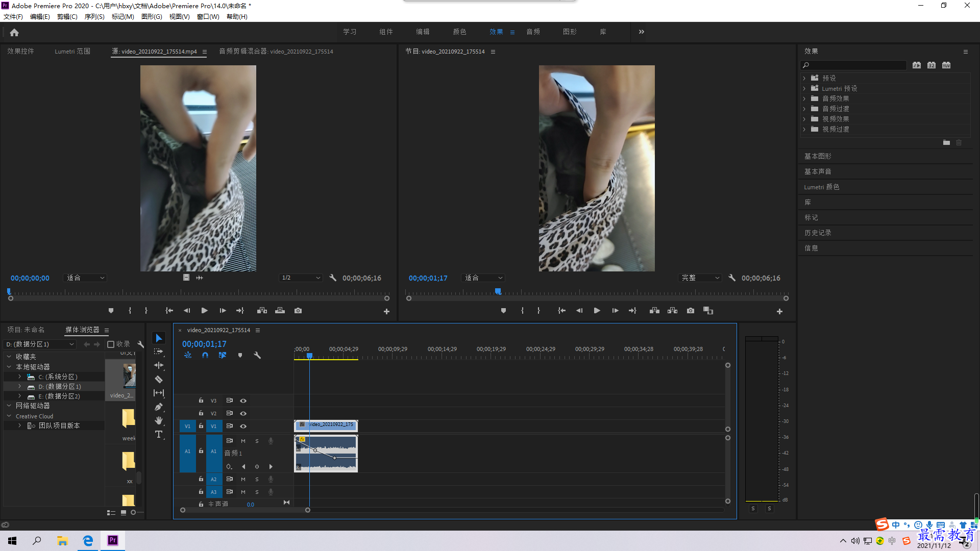Switch to the 音频 workspace

533,32
